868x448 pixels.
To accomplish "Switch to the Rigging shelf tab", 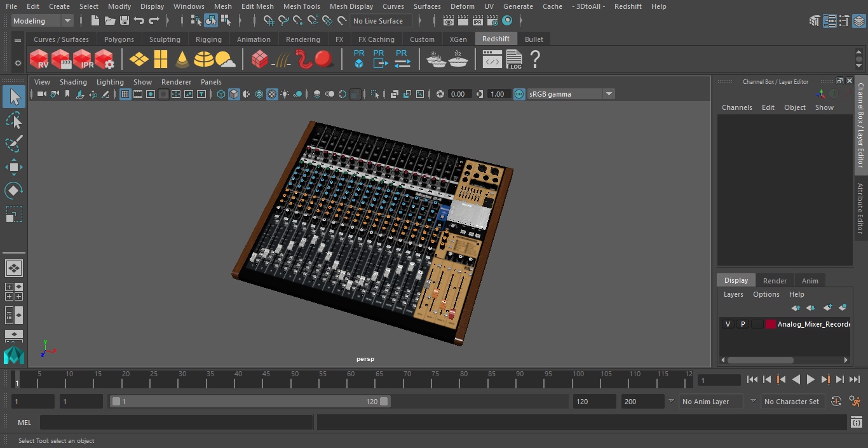I will 208,39.
